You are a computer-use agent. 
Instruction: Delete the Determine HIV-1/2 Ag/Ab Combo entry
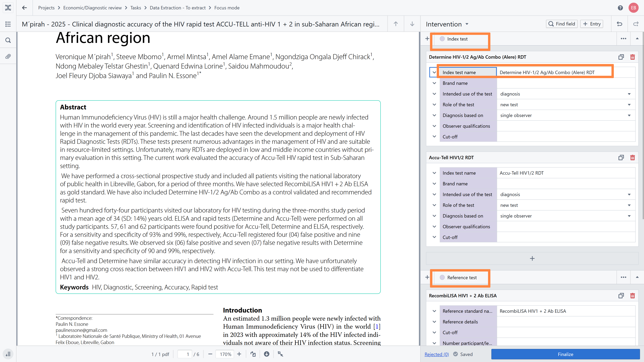632,57
